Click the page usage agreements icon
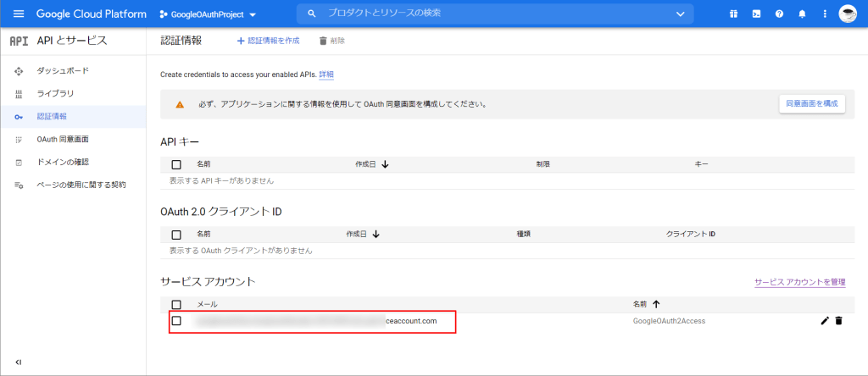 tap(19, 185)
